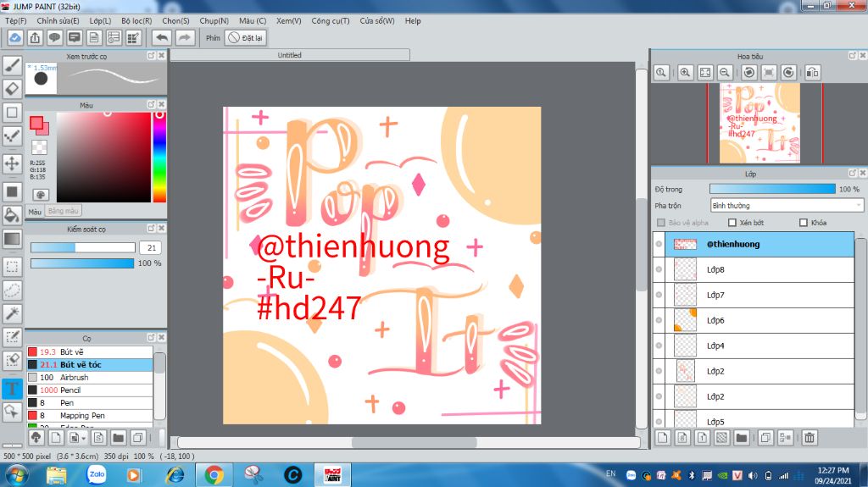Viewport: 868px width, 487px height.
Task: Click the layer Độ trong opacity slider
Action: 772,189
